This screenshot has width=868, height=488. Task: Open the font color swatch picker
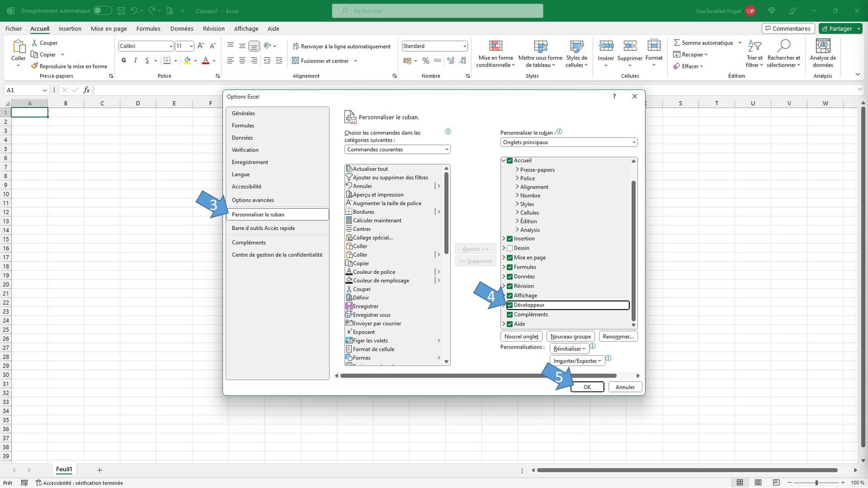pyautogui.click(x=213, y=60)
